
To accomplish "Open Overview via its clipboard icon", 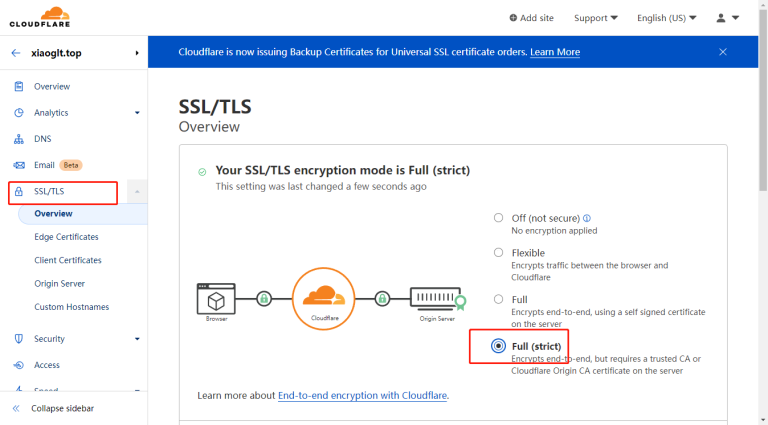I will click(x=19, y=86).
